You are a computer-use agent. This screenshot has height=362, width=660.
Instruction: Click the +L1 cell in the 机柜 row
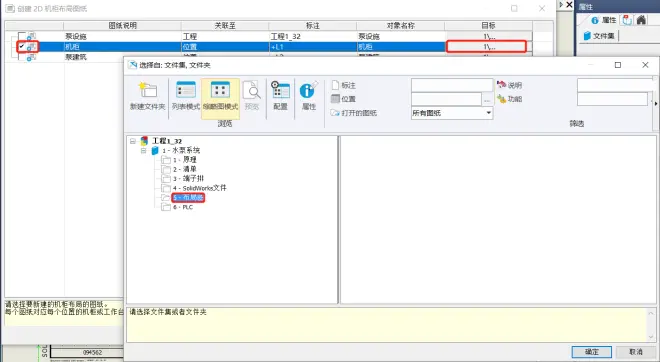pos(312,47)
